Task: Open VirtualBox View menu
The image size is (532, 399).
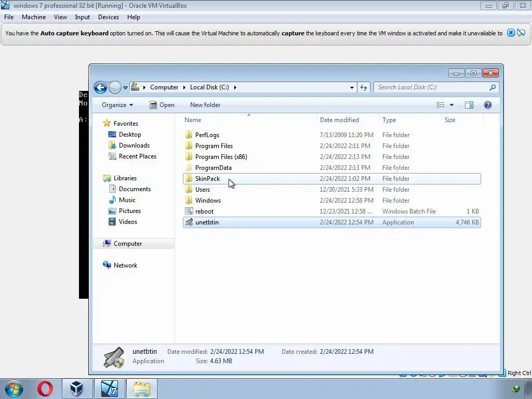Action: [x=60, y=17]
